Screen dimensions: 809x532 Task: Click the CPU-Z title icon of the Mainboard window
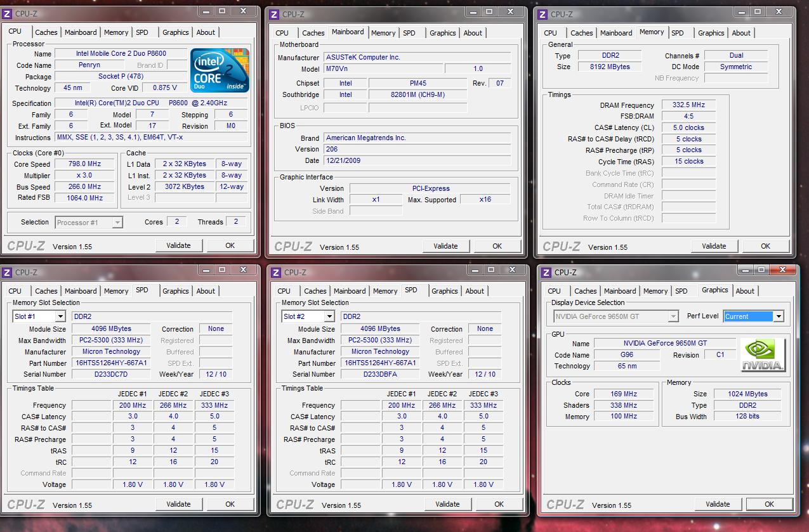pyautogui.click(x=275, y=15)
